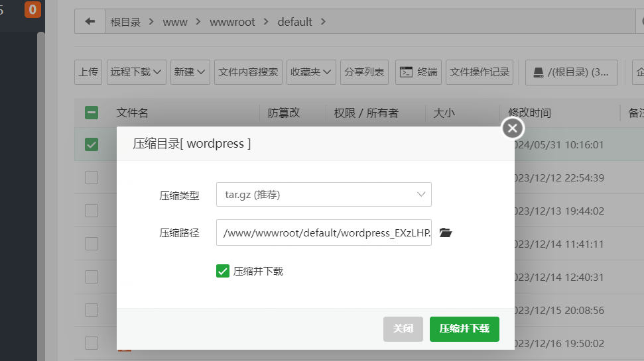Click the green 压缩并下载 button
The width and height of the screenshot is (644, 361).
coord(464,329)
